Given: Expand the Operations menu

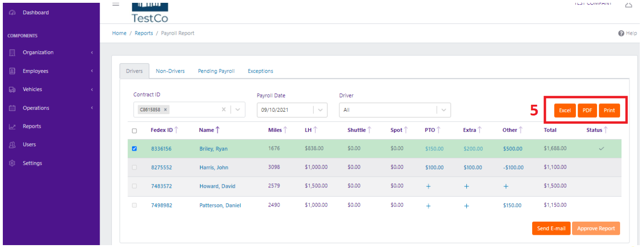Looking at the screenshot, I should tap(92, 108).
